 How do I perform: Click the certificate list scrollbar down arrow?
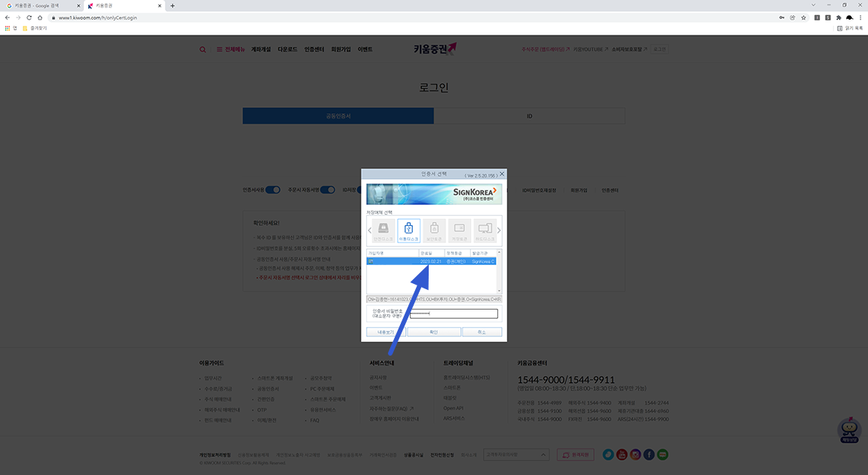point(499,291)
